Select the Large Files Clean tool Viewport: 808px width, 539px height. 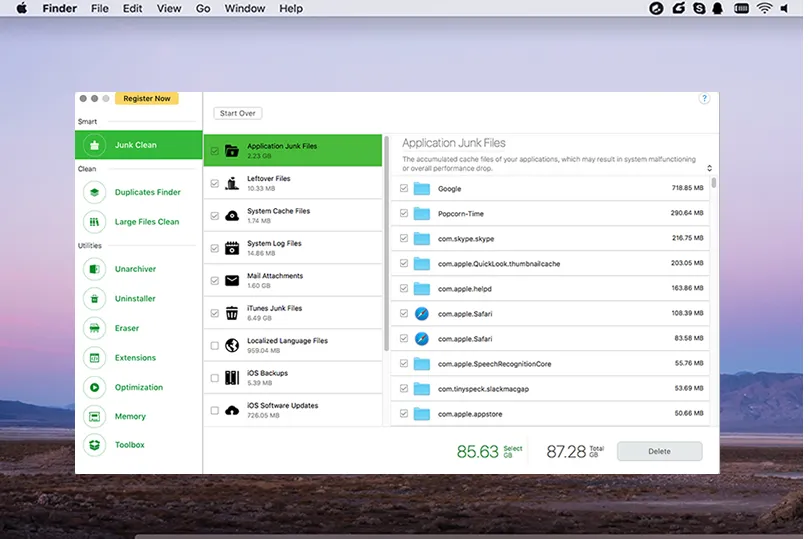(x=146, y=222)
